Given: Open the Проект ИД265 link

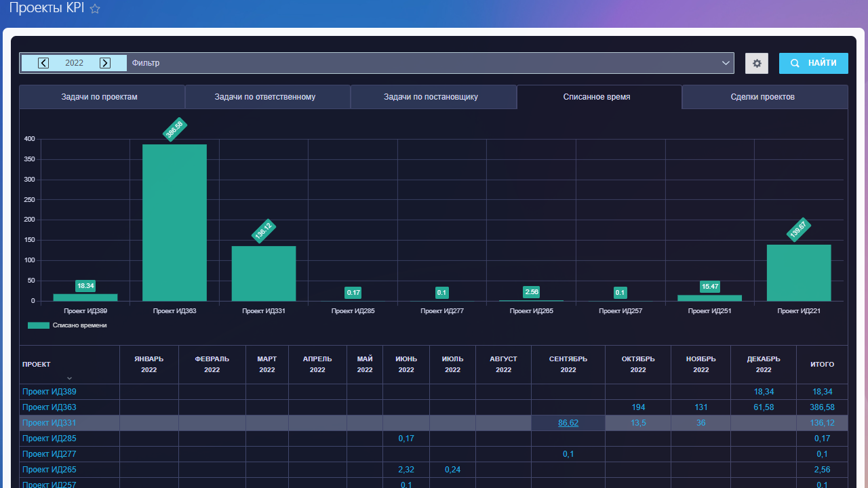Looking at the screenshot, I should 50,470.
